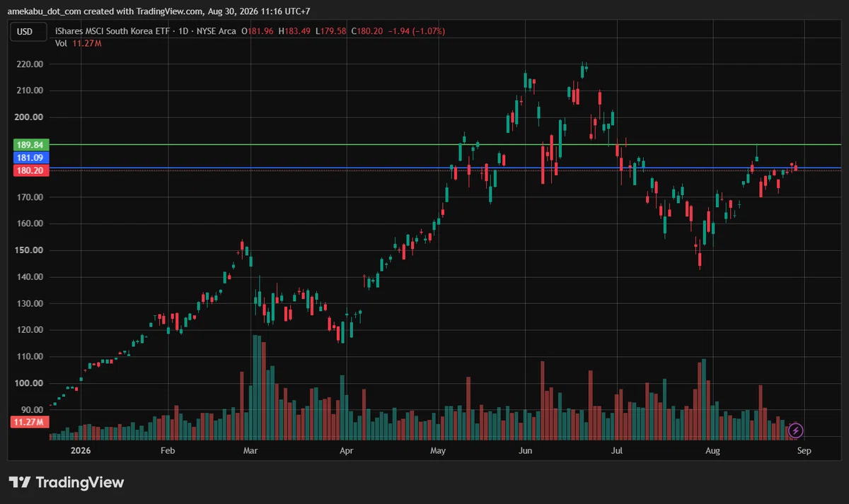849x504 pixels.
Task: Click the 120.00 price axis label
Action: pyautogui.click(x=29, y=330)
